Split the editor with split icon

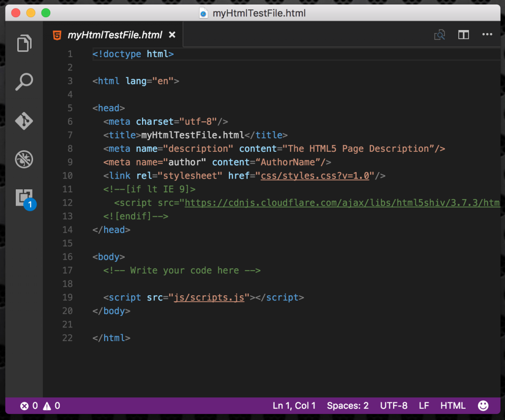[464, 35]
